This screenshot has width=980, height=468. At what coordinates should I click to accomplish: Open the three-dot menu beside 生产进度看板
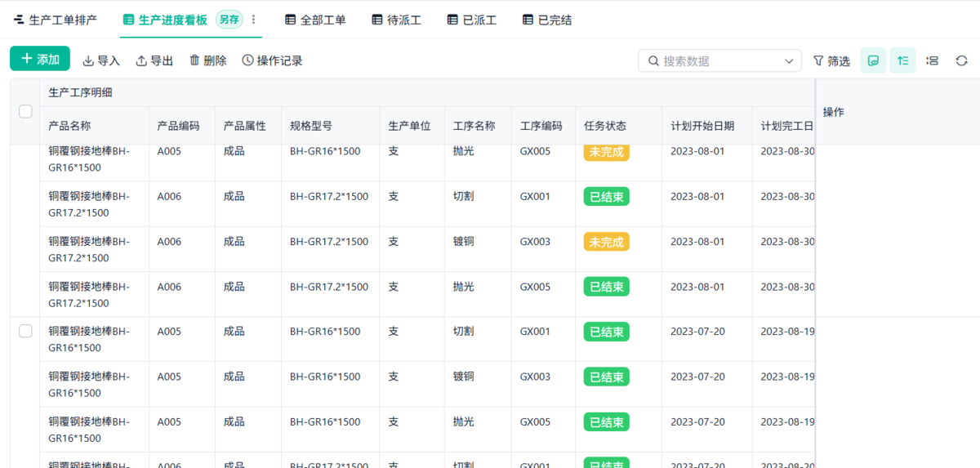coord(253,20)
